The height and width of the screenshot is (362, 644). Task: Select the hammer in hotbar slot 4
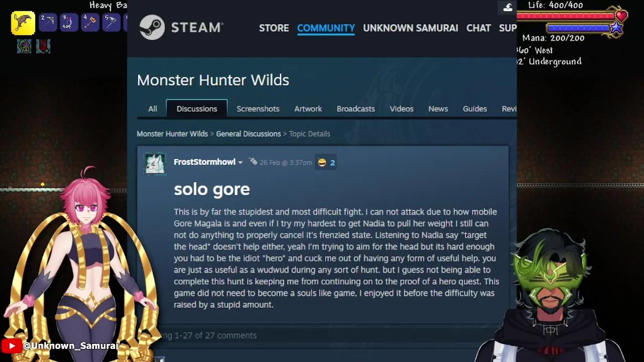coord(90,23)
